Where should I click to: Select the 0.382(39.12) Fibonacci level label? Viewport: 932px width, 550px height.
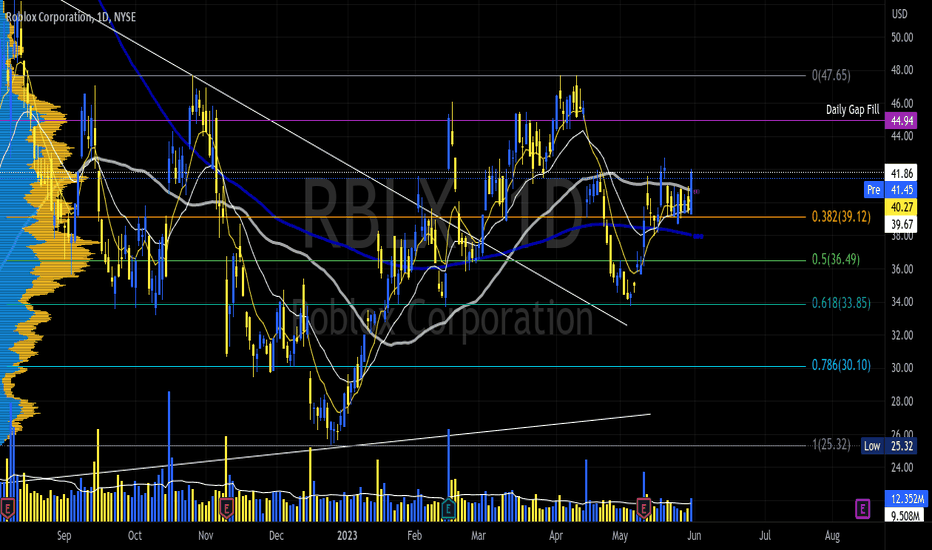[x=841, y=217]
